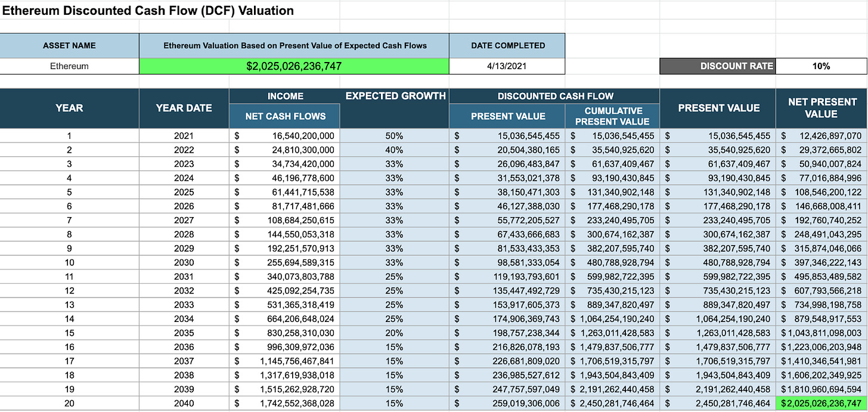
Task: Select net present value 77,016,884,996
Action: [x=821, y=178]
